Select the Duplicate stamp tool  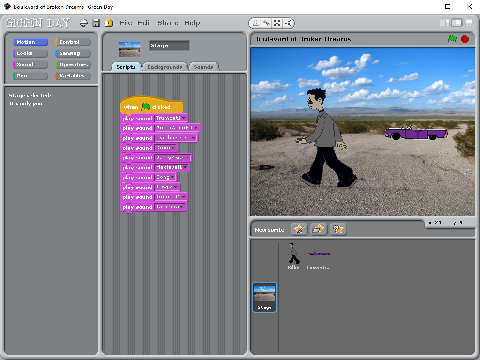pyautogui.click(x=256, y=23)
